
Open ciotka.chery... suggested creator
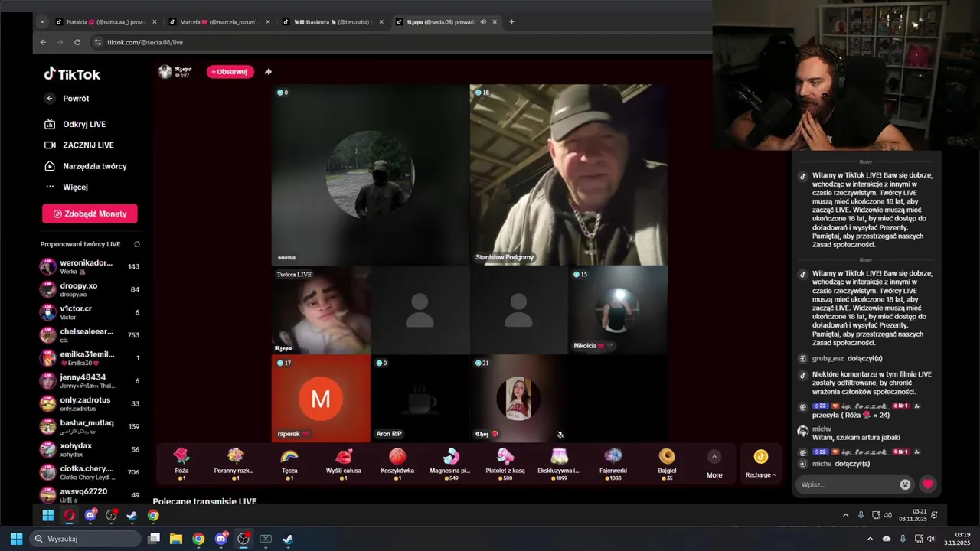coord(90,472)
